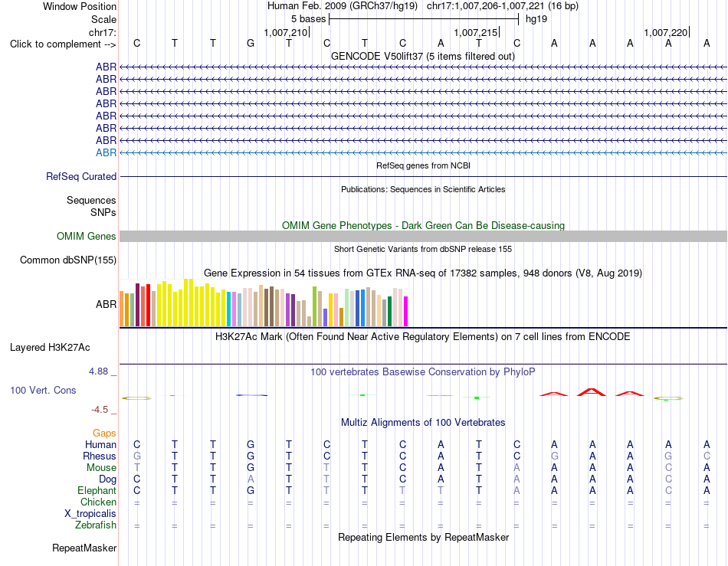Select the Common dbSNP(155) label
The image size is (728, 566).
tap(67, 260)
